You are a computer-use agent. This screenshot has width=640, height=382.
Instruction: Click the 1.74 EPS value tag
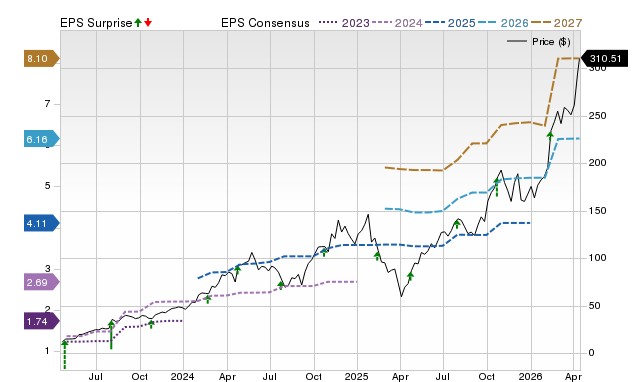coord(41,322)
